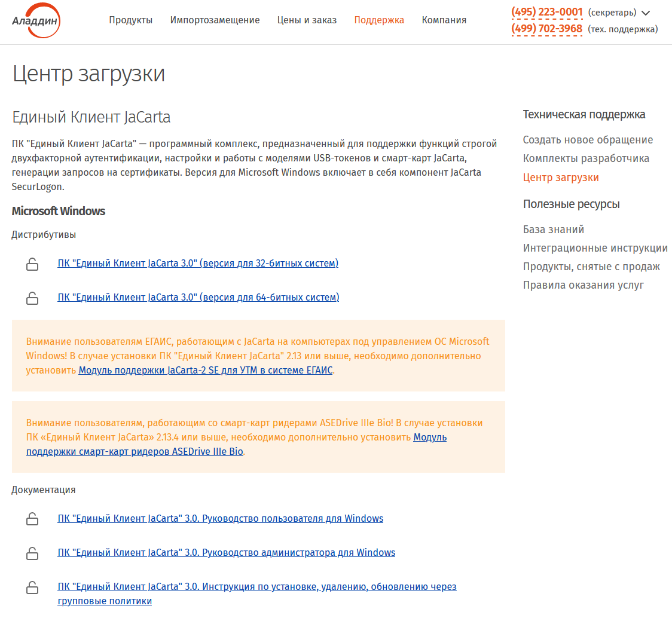
Task: Click lock icon next to Руководство пользователя
Action: [x=32, y=519]
